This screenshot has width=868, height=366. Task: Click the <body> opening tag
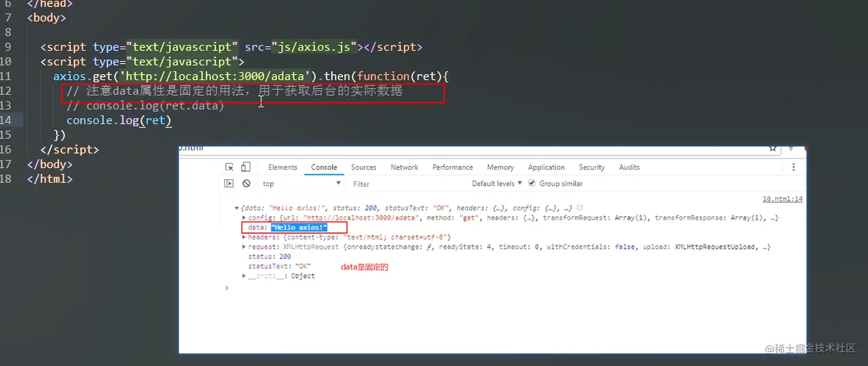click(x=46, y=18)
